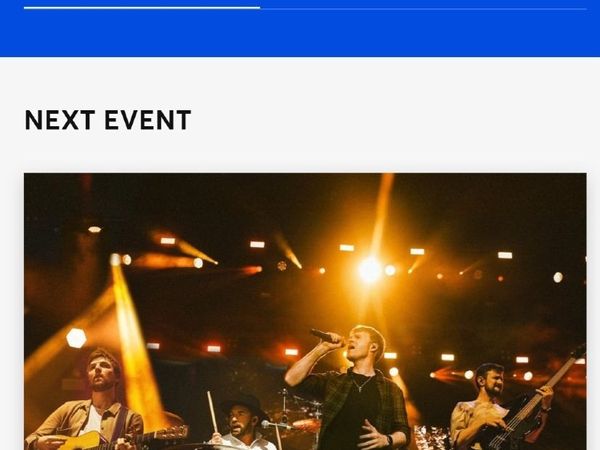Screen dimensions: 600x450
Task: Click the active white tab indicator line
Action: 142,7
